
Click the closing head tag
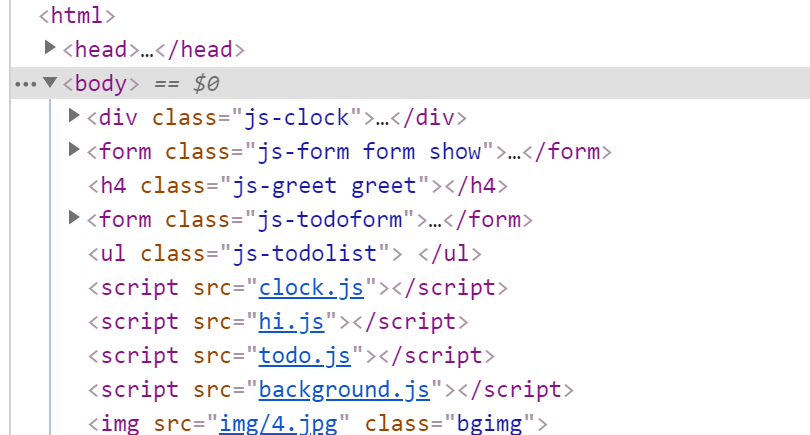pyautogui.click(x=199, y=50)
